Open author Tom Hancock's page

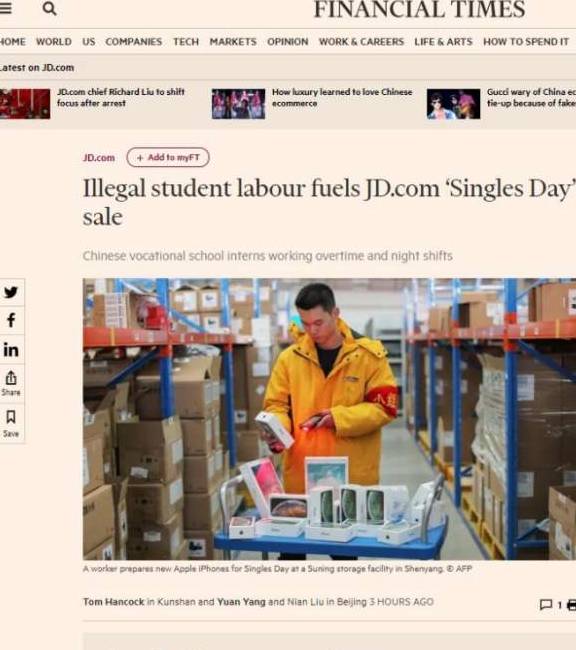coord(114,602)
